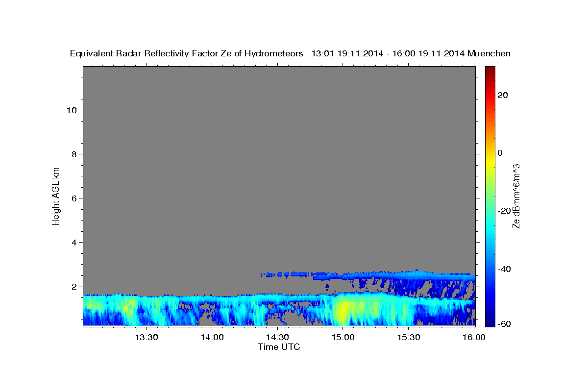Click the colorbar value label 20

(x=503, y=95)
